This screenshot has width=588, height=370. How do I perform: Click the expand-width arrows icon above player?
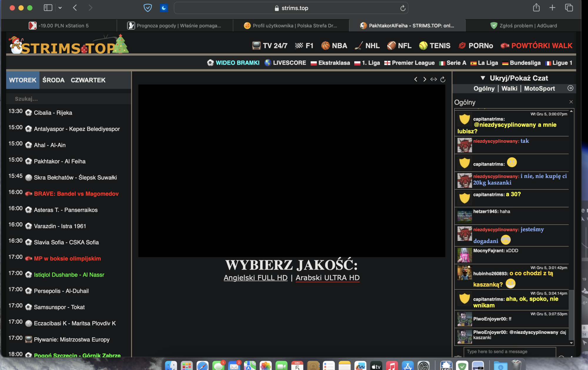click(x=434, y=79)
